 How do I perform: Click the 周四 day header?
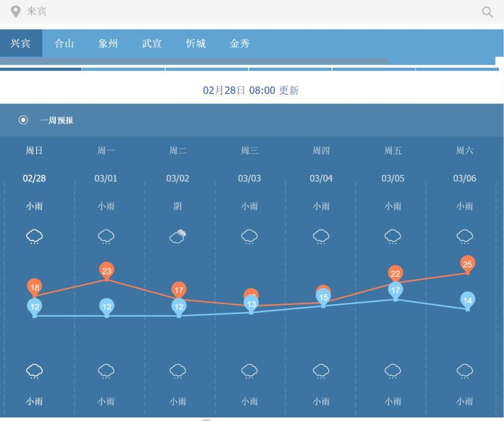point(321,151)
